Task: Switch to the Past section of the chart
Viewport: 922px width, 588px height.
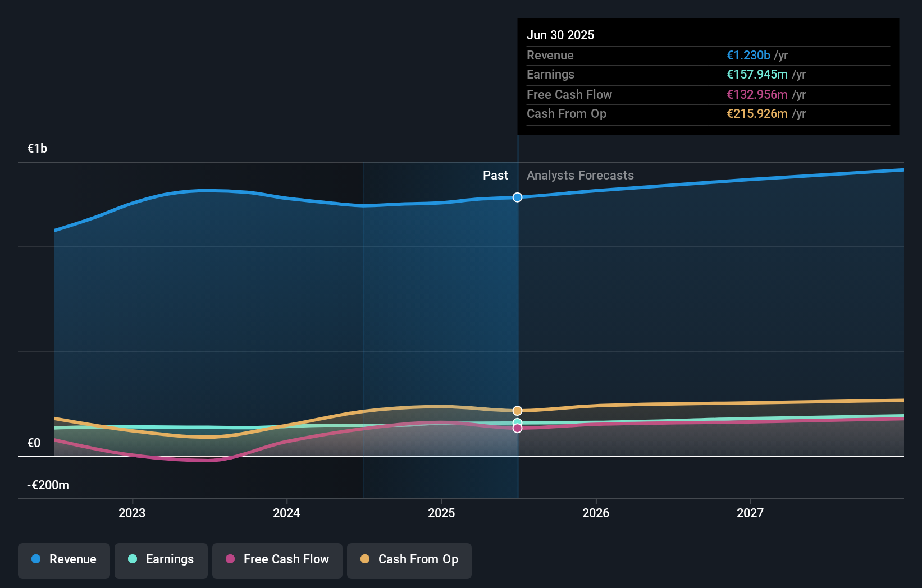Action: [495, 175]
